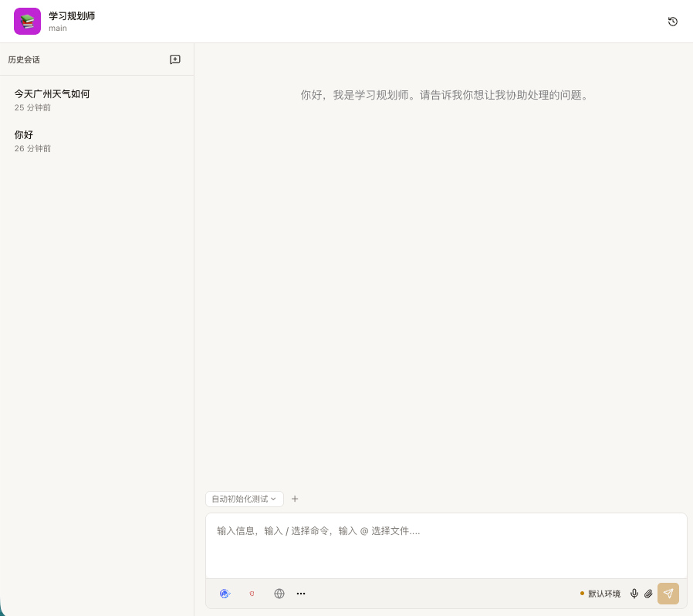The height and width of the screenshot is (616, 693).
Task: Open the 你好 conversation from history
Action: pyautogui.click(x=96, y=141)
